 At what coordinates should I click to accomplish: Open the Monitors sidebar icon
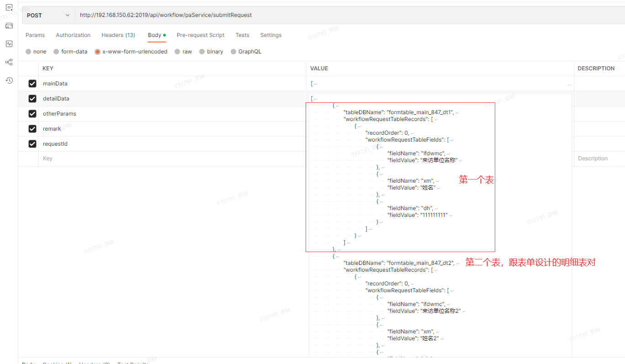point(9,44)
